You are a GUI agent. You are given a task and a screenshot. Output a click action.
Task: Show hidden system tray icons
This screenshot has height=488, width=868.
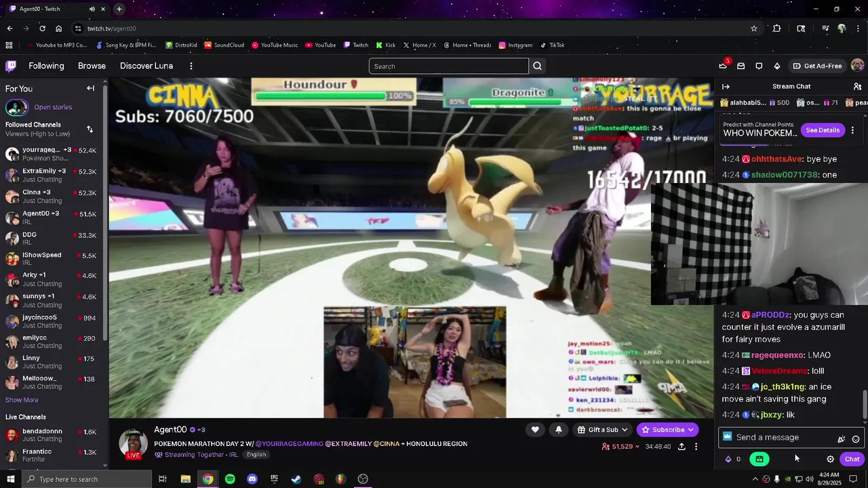755,479
